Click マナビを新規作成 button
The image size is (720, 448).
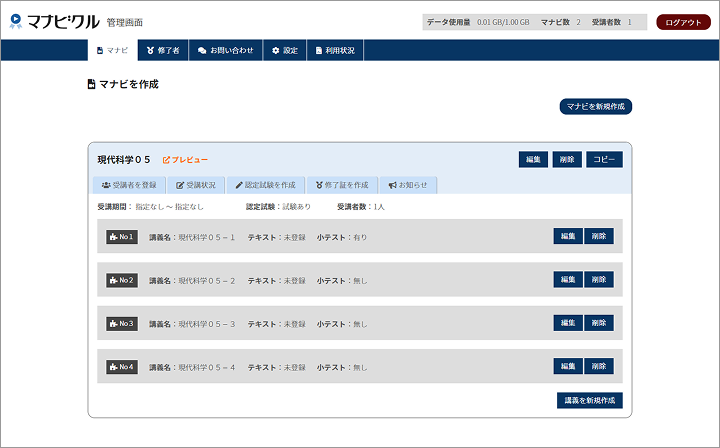595,106
